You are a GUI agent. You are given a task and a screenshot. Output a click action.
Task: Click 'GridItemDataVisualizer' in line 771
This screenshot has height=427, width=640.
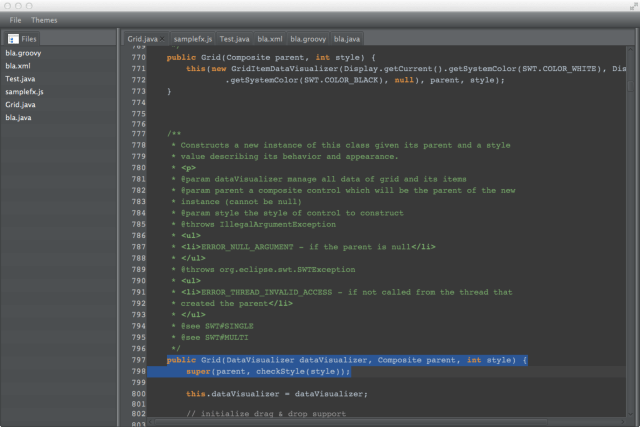click(x=285, y=69)
